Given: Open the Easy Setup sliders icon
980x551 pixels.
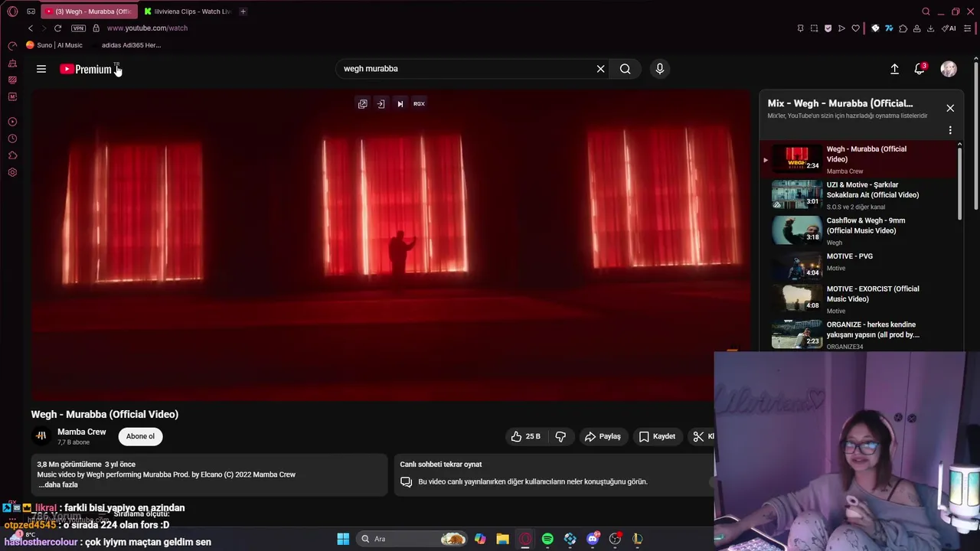Looking at the screenshot, I should (968, 28).
